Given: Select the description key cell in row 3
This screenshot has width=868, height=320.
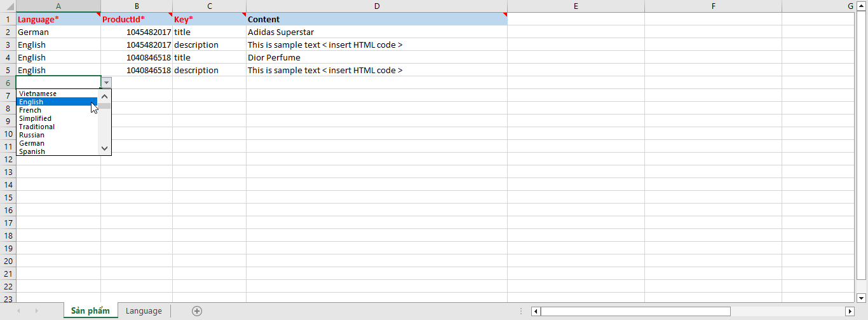Looking at the screenshot, I should point(209,45).
